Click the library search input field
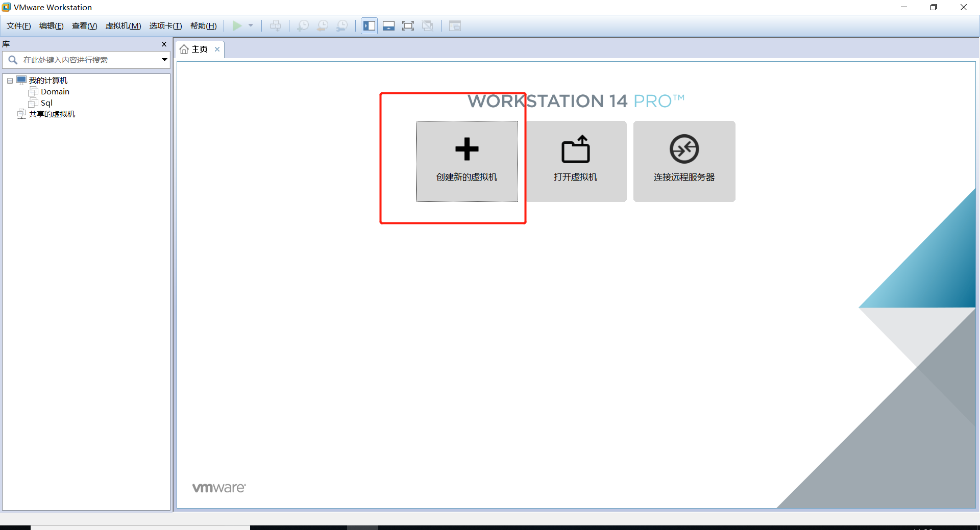 click(86, 60)
